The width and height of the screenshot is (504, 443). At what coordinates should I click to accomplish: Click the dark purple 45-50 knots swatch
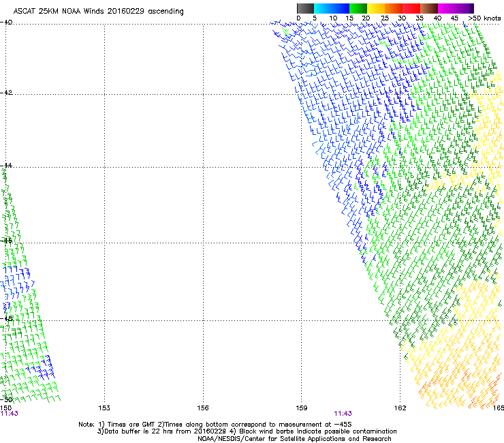click(464, 8)
